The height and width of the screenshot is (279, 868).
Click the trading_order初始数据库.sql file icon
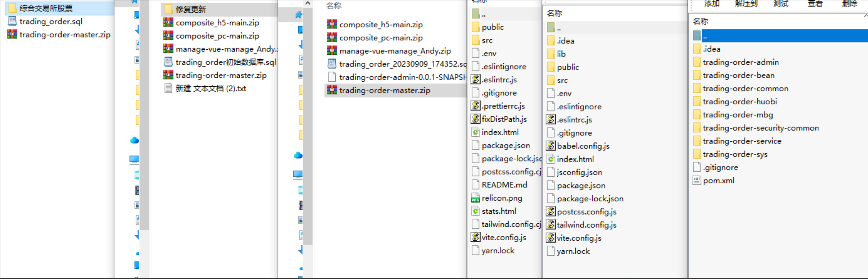click(168, 62)
